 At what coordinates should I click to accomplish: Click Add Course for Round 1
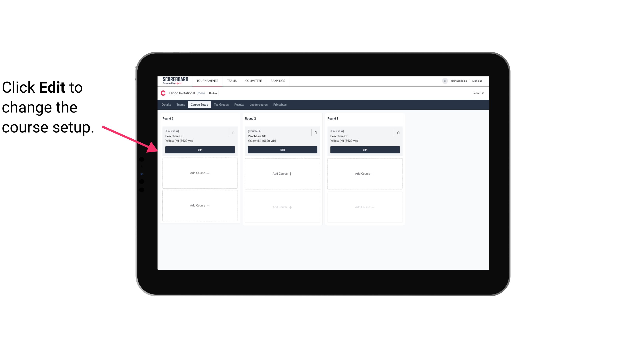click(x=200, y=173)
